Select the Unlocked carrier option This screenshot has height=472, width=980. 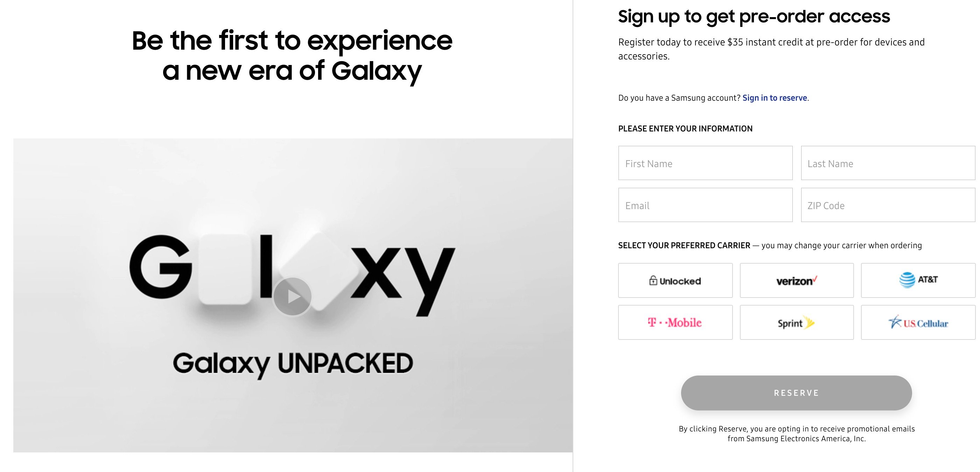point(675,280)
